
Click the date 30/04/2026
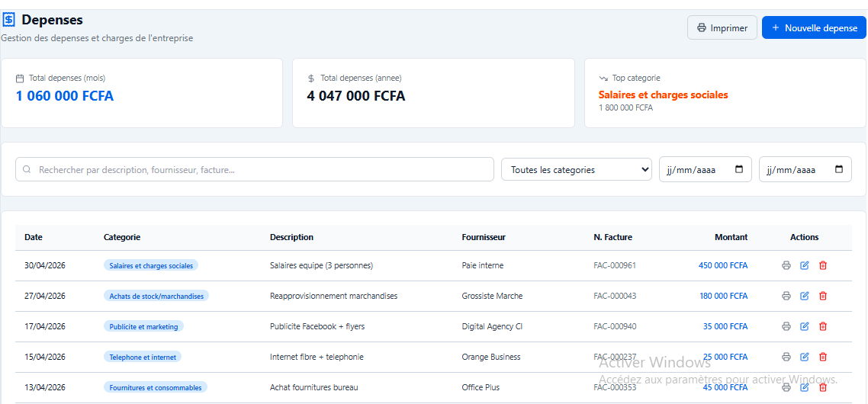[45, 265]
